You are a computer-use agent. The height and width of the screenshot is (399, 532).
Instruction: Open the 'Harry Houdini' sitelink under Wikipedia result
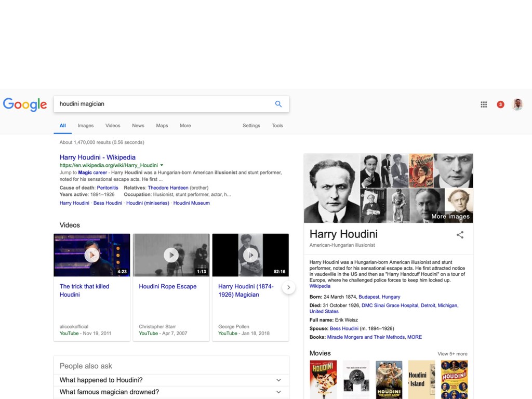tap(74, 203)
